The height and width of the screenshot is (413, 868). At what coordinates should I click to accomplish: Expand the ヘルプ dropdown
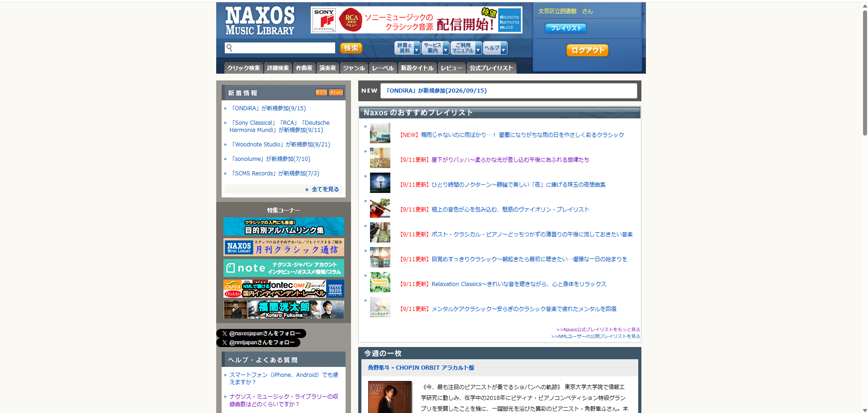coord(495,48)
